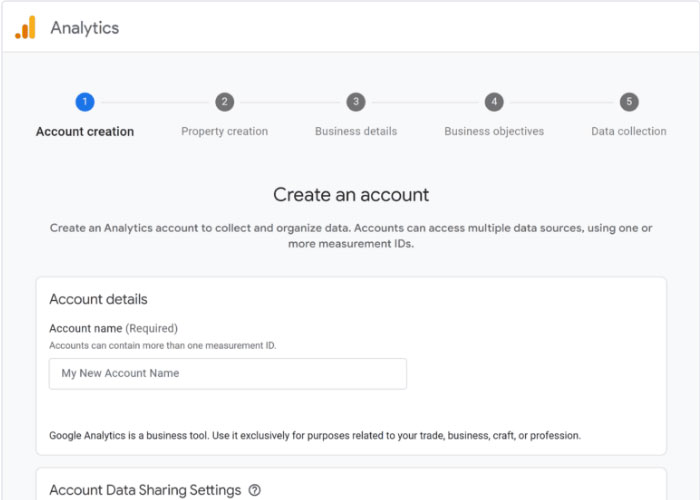Go to the Business details step label
The width and height of the screenshot is (700, 500).
click(356, 131)
